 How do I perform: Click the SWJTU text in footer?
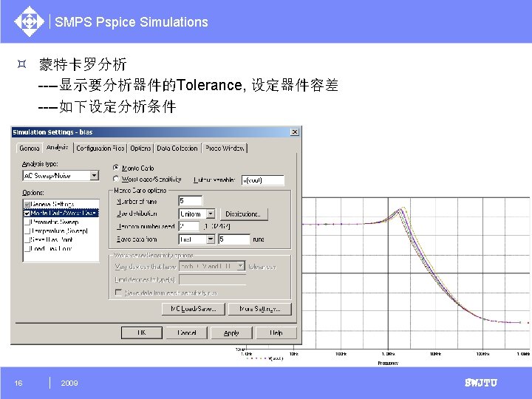click(481, 383)
